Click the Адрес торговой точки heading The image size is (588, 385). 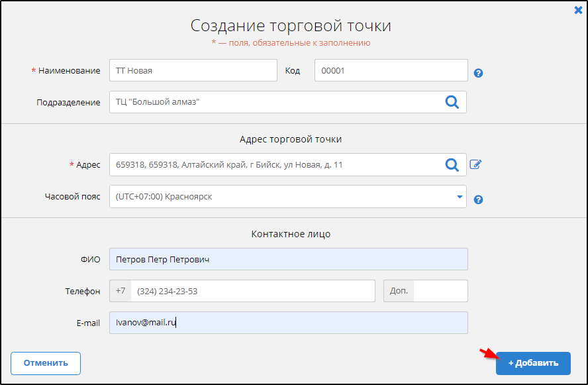(291, 139)
